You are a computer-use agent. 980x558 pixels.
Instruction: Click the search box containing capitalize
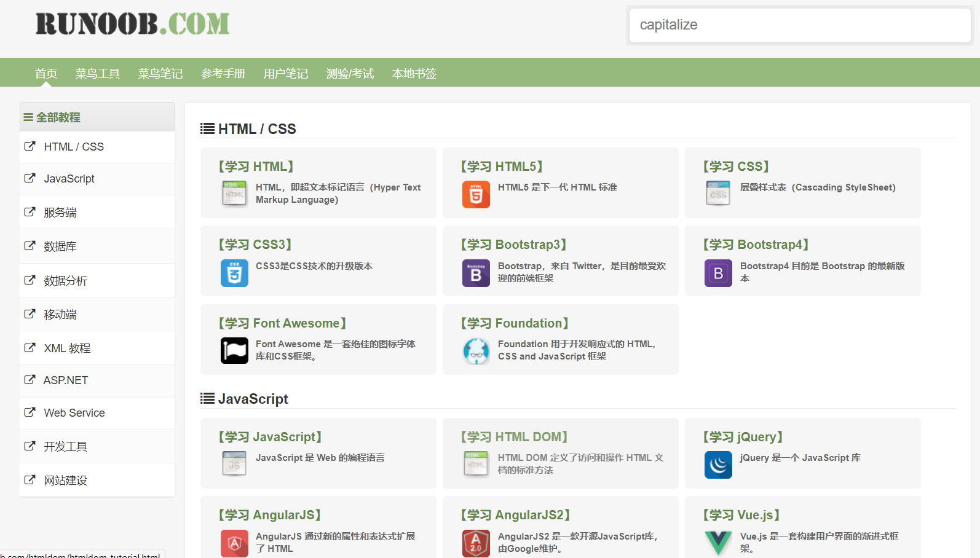pos(800,25)
